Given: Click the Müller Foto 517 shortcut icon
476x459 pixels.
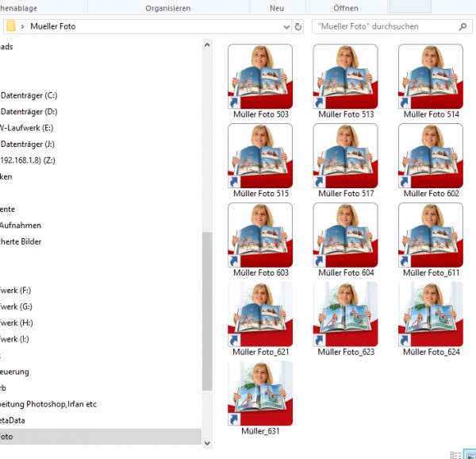Looking at the screenshot, I should [345, 156].
